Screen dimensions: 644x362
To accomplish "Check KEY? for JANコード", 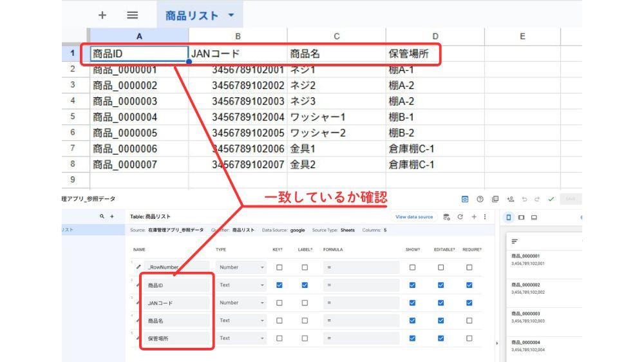I will tap(279, 303).
